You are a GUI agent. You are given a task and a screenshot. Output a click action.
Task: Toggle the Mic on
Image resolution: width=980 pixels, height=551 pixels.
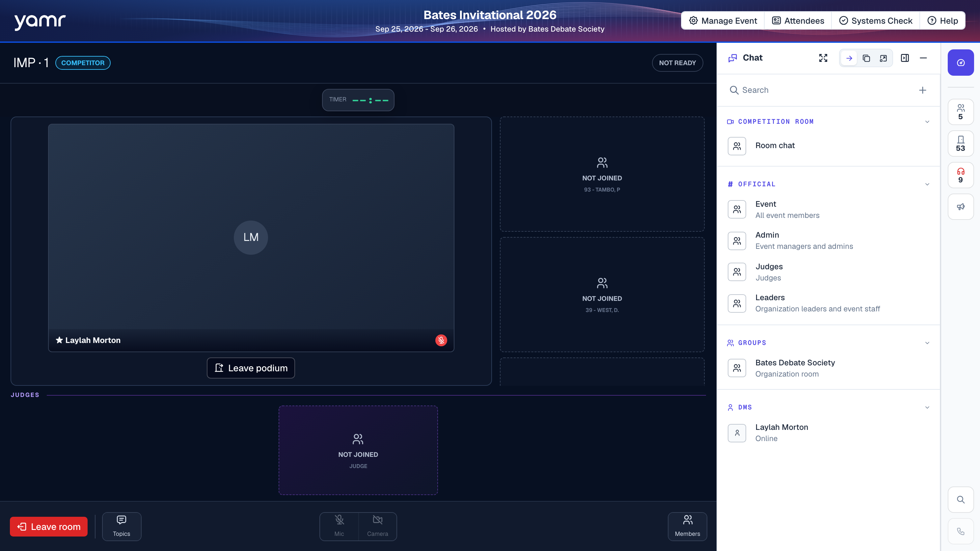339,526
